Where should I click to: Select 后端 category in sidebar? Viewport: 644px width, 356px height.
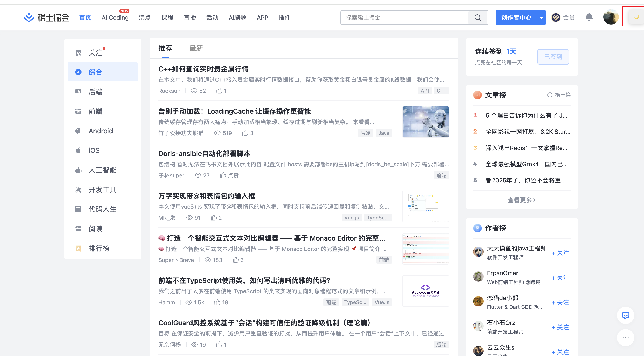point(102,92)
